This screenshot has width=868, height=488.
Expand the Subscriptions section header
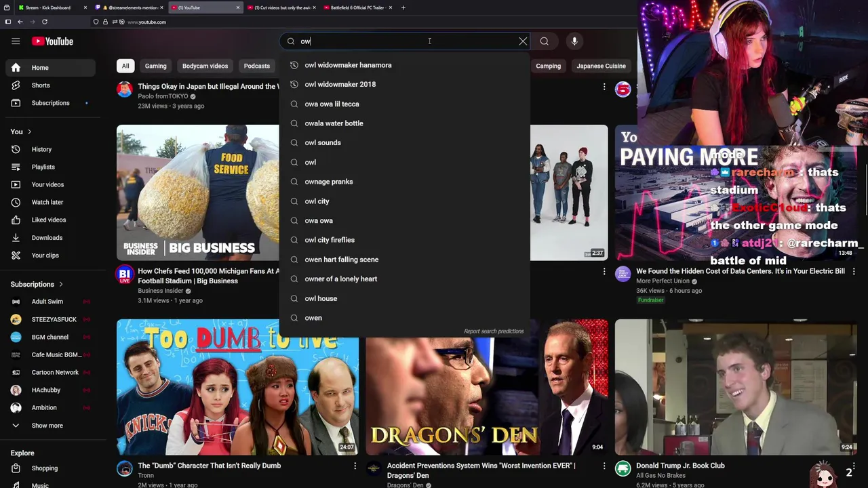(x=37, y=284)
